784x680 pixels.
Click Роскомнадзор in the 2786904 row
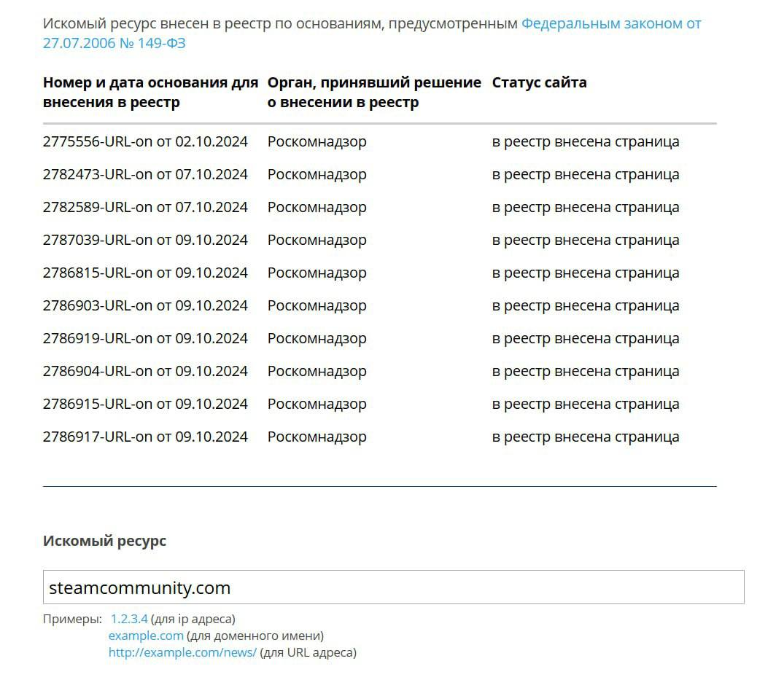pos(317,372)
